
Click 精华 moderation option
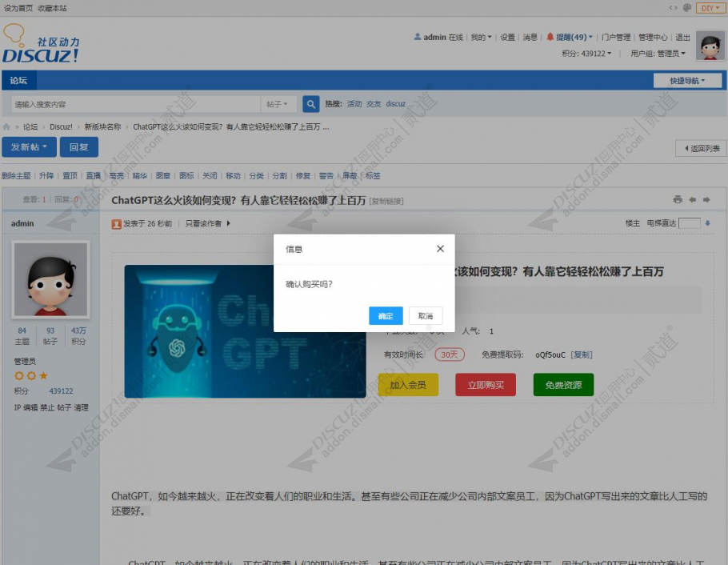point(140,175)
